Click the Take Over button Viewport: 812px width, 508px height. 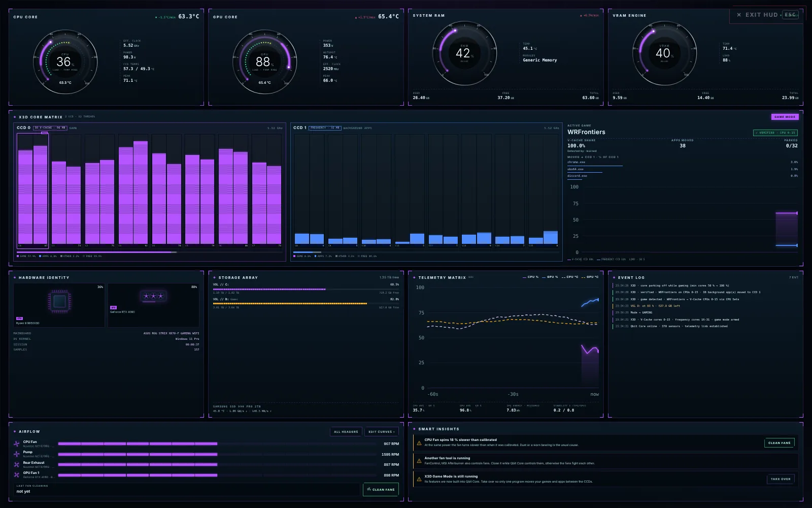click(x=781, y=479)
